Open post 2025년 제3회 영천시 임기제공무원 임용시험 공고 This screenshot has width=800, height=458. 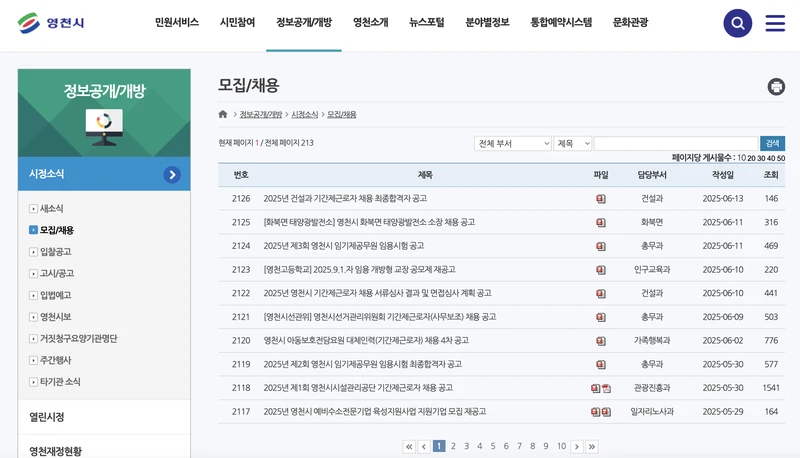[344, 246]
